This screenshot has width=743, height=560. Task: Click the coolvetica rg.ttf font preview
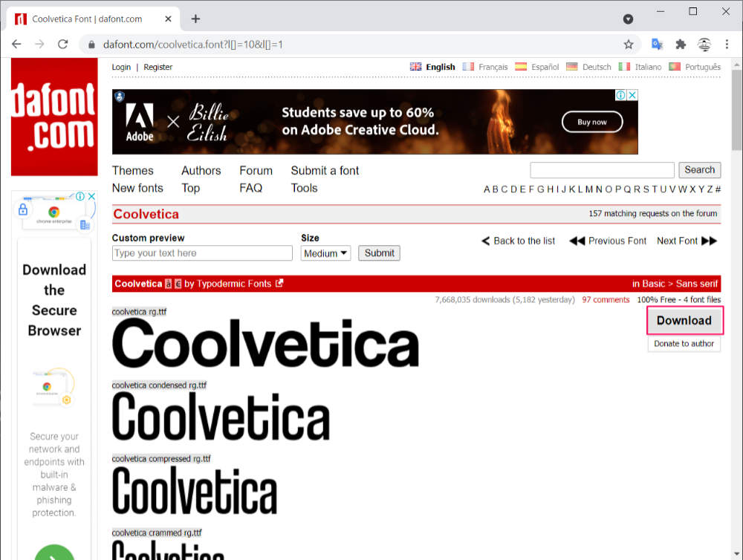point(265,343)
